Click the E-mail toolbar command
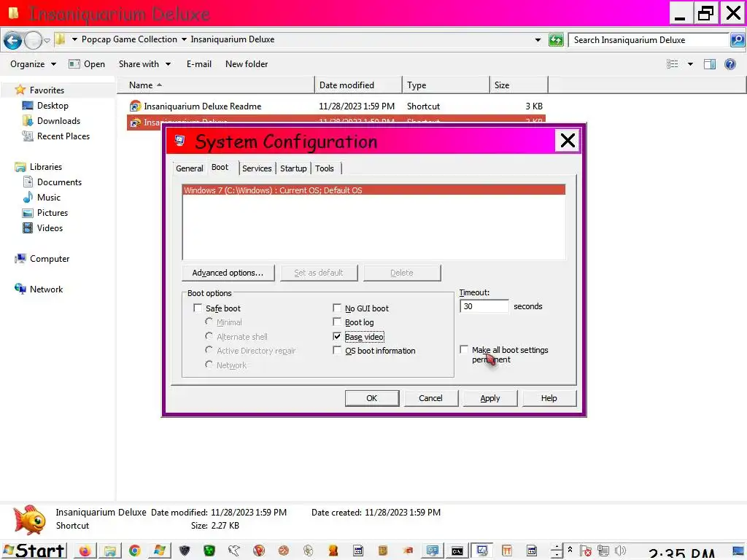 pos(198,64)
